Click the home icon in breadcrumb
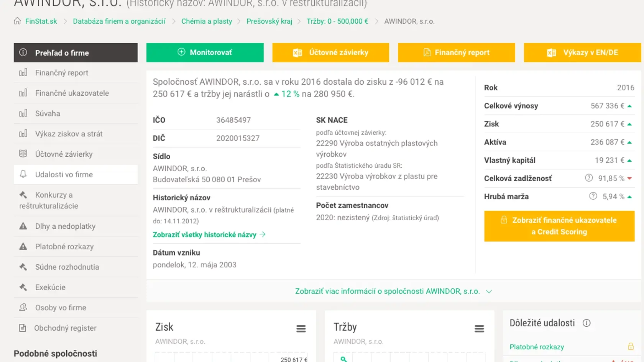 coord(17,21)
